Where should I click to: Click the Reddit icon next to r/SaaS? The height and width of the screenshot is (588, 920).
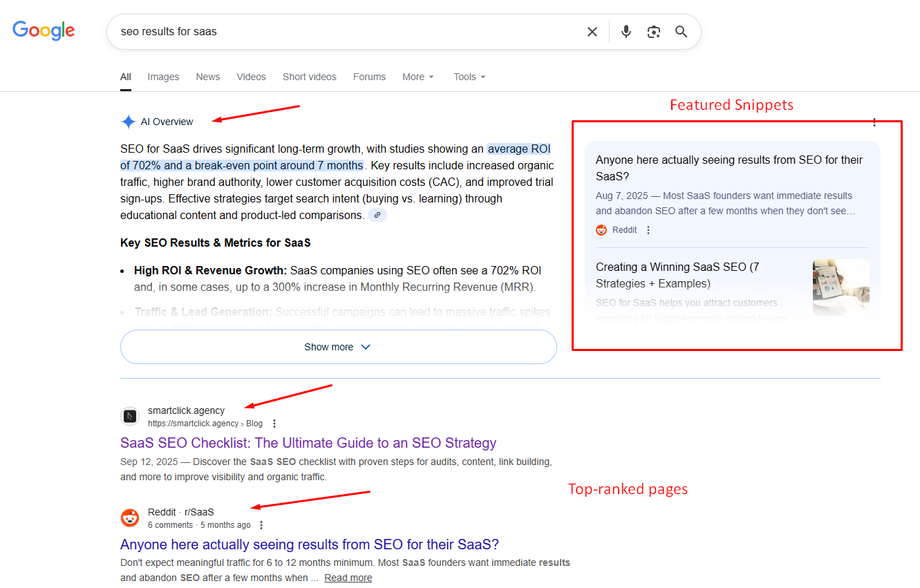tap(130, 518)
